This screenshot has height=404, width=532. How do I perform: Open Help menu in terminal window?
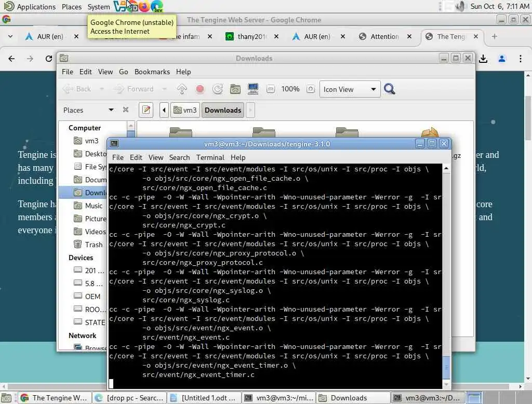tap(238, 157)
